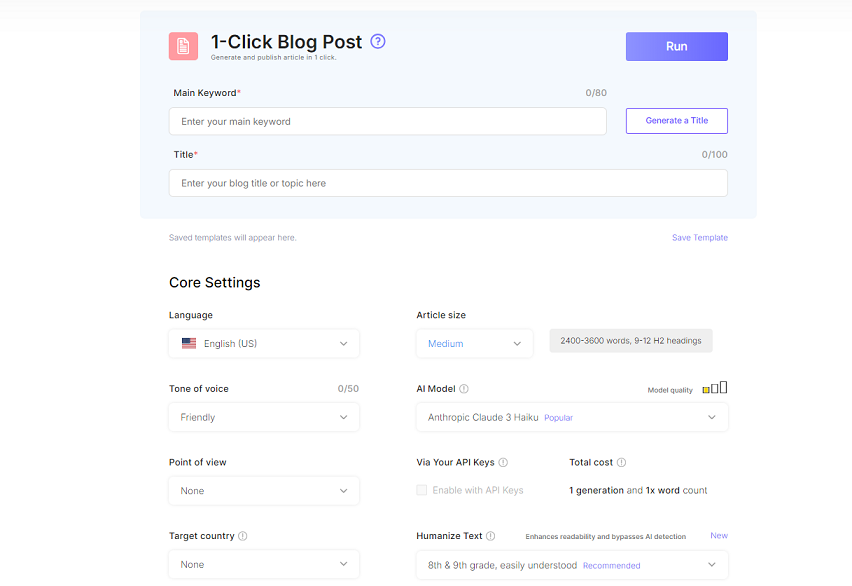The height and width of the screenshot is (586, 852).
Task: Expand the AI Model selector
Action: (572, 417)
